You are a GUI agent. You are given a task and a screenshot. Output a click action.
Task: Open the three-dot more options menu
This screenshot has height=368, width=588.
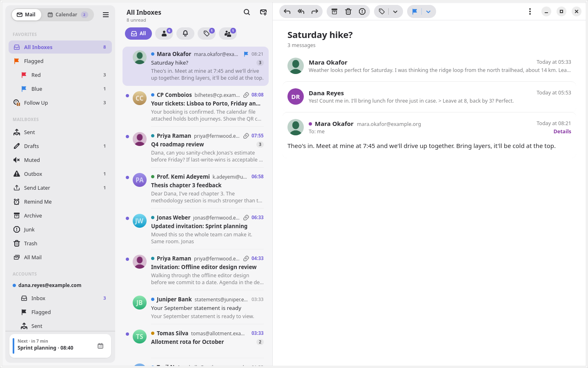(530, 11)
